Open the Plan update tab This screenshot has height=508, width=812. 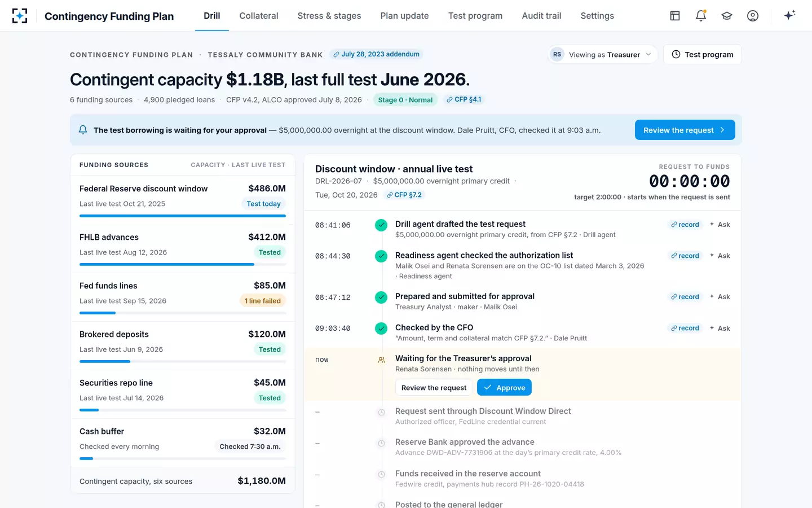click(x=404, y=16)
